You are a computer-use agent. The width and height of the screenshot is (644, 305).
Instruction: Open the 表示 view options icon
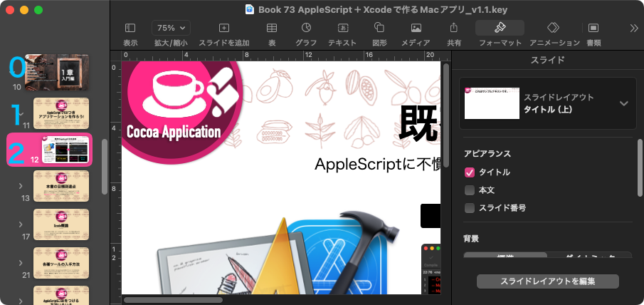point(130,28)
